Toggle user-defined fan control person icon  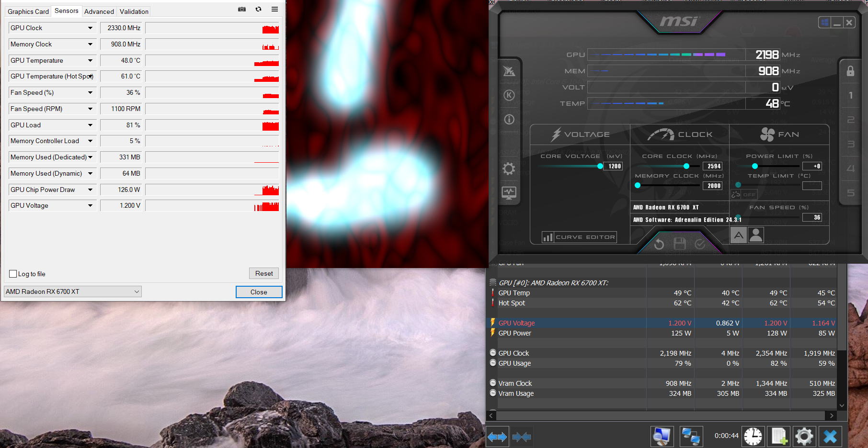click(756, 235)
